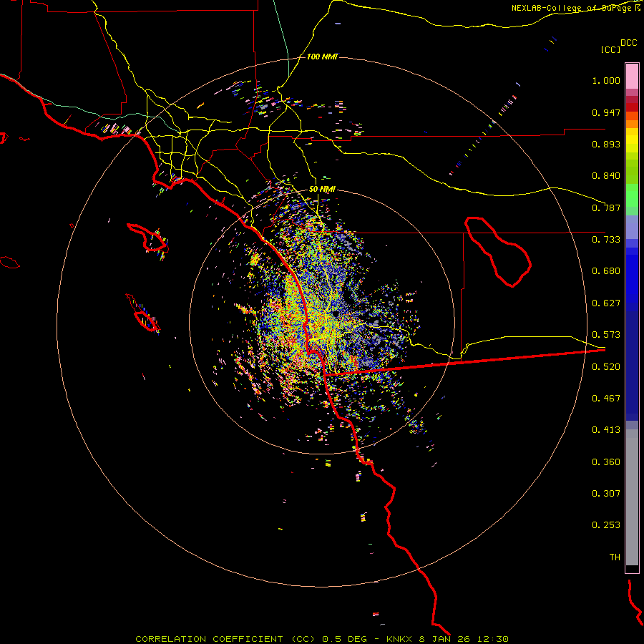This screenshot has width=644, height=644.
Task: Click the 0.947 legend value
Action: click(606, 112)
